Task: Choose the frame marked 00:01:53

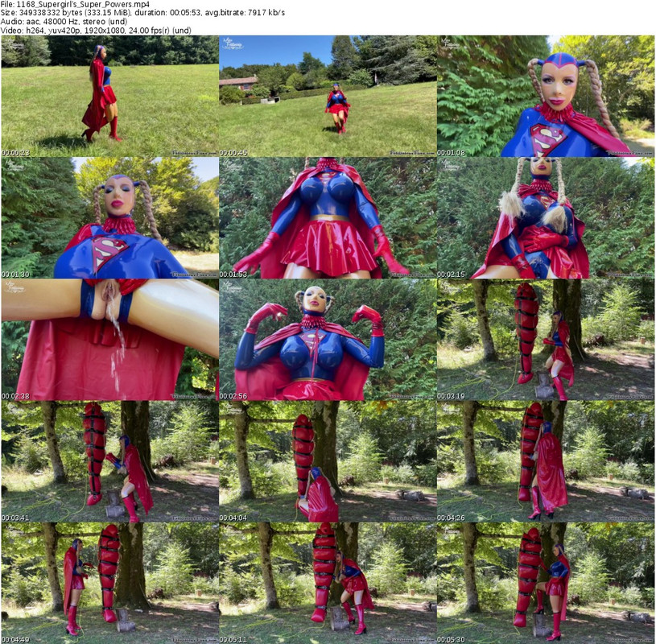Action: coord(328,218)
